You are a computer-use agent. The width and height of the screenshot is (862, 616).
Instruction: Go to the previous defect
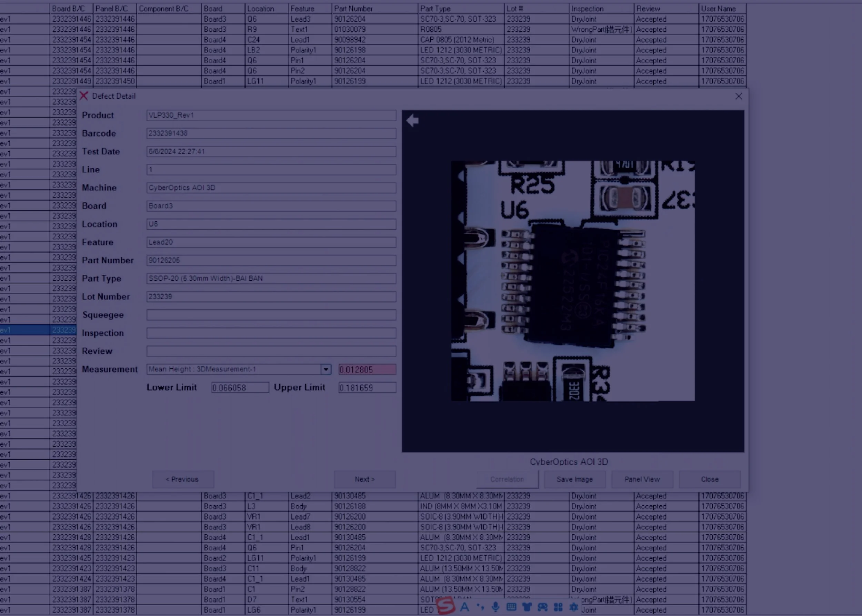(x=183, y=479)
